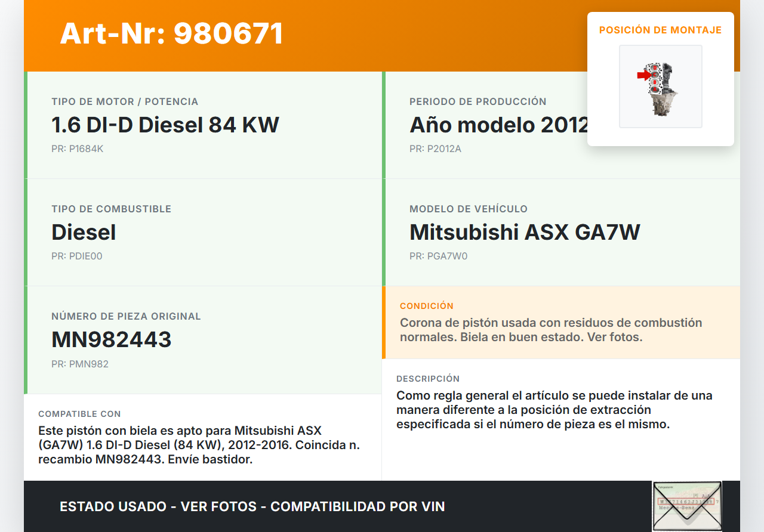
Task: Select the PERIODO DE PRODUCCIÓN label
Action: tap(478, 101)
